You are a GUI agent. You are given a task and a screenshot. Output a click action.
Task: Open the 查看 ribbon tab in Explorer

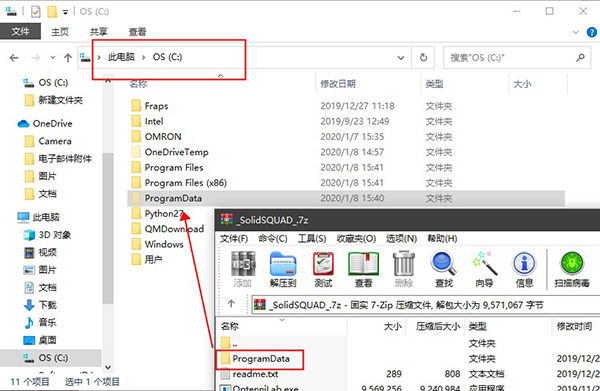(137, 32)
